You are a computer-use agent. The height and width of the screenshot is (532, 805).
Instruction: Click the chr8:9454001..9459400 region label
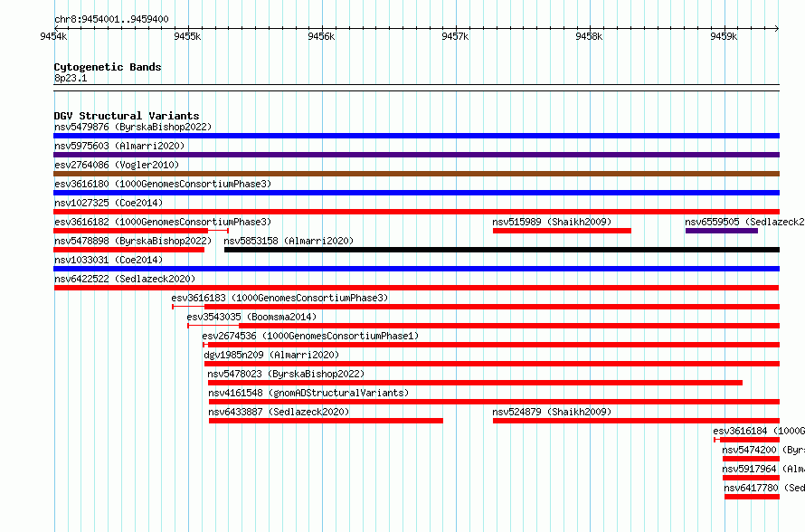coord(111,19)
